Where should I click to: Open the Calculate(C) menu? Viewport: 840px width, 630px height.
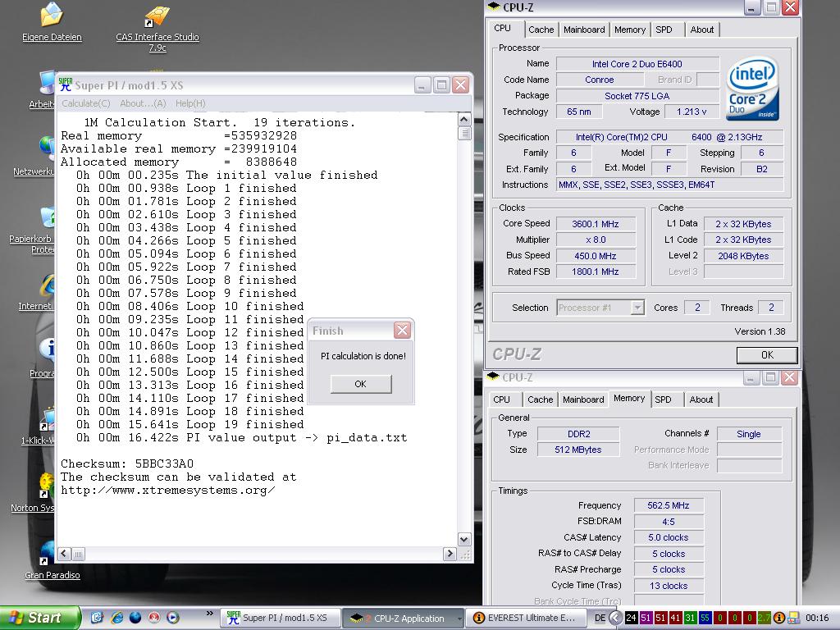[x=86, y=103]
